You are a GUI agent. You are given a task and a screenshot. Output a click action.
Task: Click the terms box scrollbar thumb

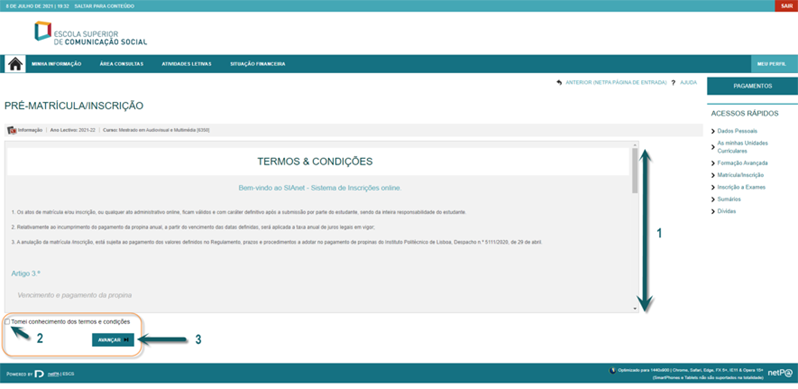pyautogui.click(x=635, y=172)
